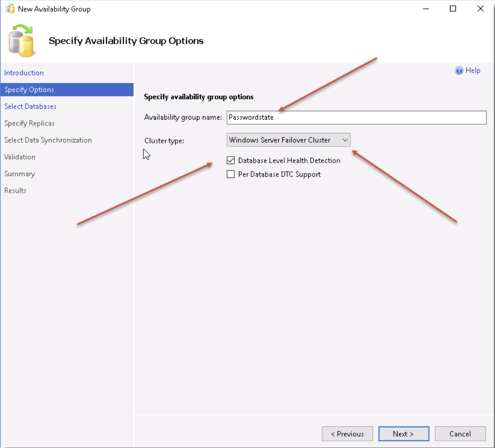Go back with the Previous button
The image size is (495, 448).
click(347, 434)
